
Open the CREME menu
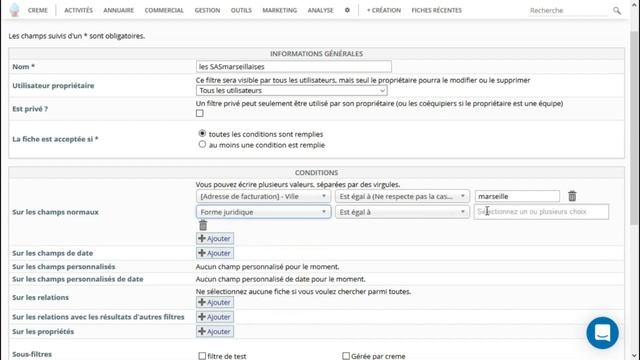(x=38, y=10)
